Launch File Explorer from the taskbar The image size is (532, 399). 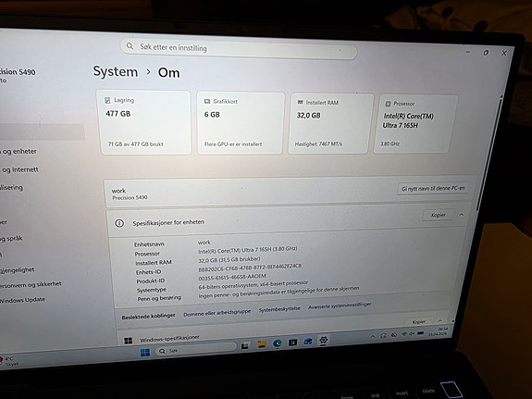[262, 344]
